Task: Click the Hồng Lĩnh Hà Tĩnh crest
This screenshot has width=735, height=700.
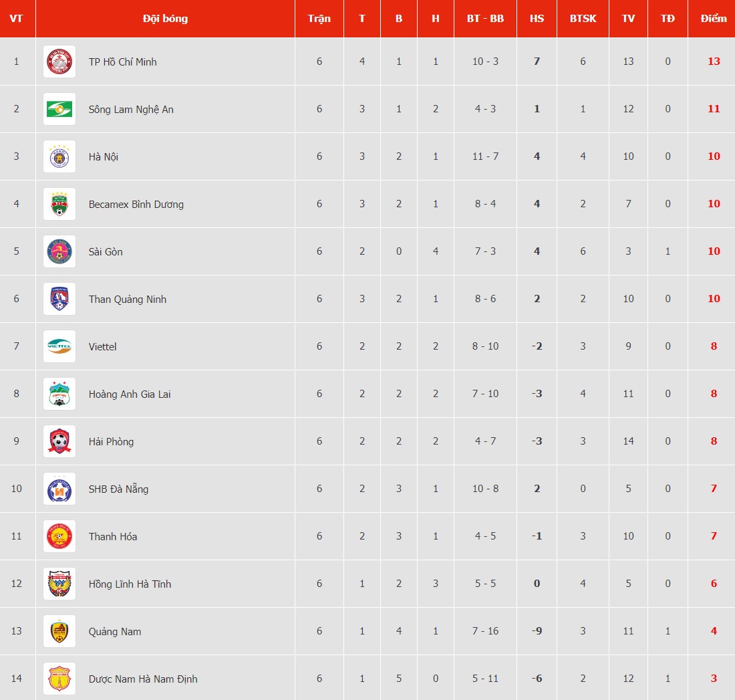Action: tap(59, 583)
